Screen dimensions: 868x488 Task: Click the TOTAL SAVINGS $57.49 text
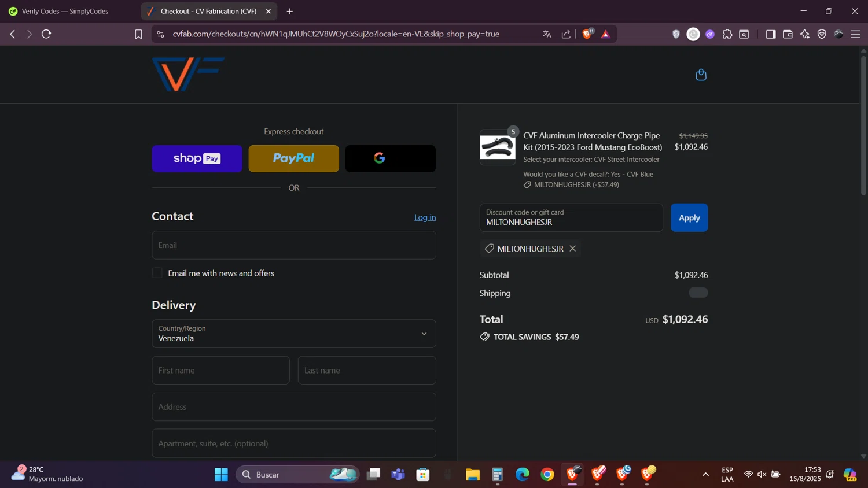(x=536, y=337)
